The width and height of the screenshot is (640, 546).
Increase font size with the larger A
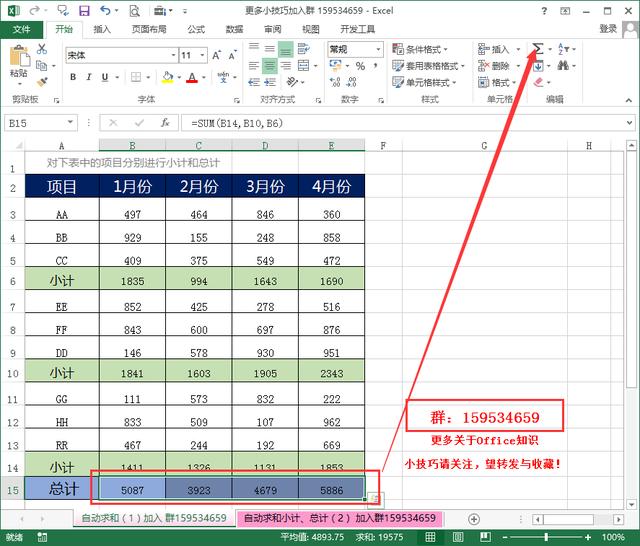(x=216, y=55)
